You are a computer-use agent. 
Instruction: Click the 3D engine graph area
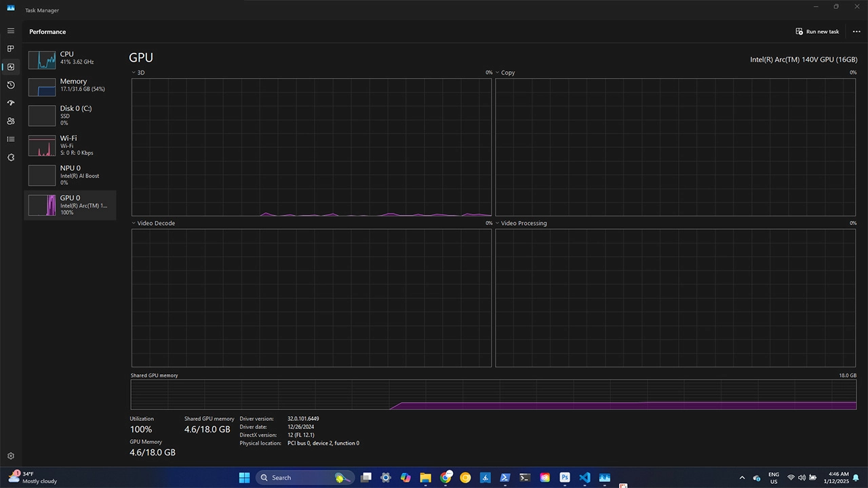[x=311, y=147]
